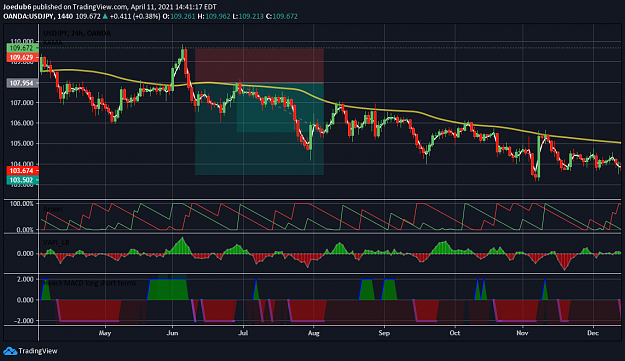Open the TradingView wordmark link at bottom

[x=38, y=351]
